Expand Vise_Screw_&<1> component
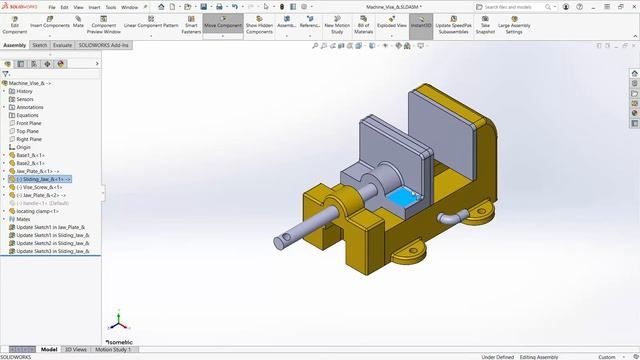 coord(4,187)
